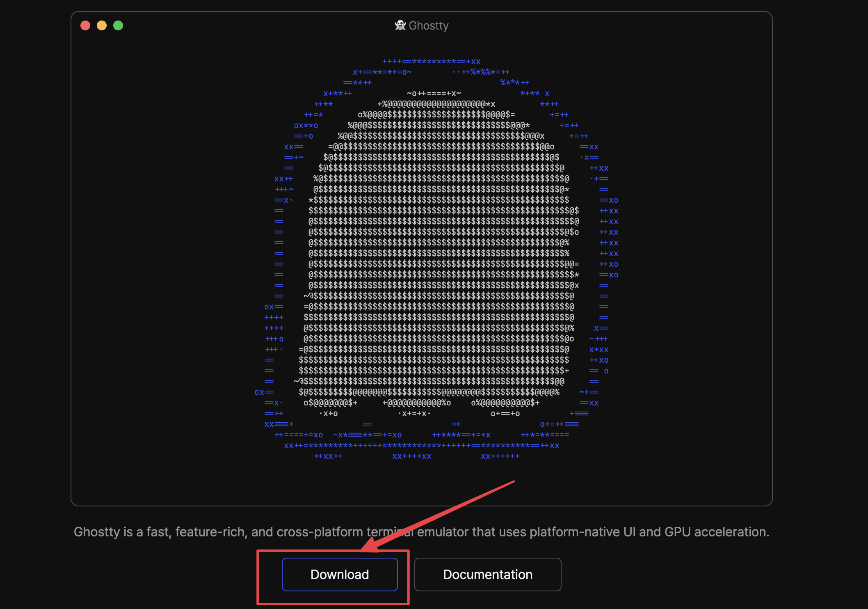868x609 pixels.
Task: Click the Ghostty window title text
Action: pos(429,25)
